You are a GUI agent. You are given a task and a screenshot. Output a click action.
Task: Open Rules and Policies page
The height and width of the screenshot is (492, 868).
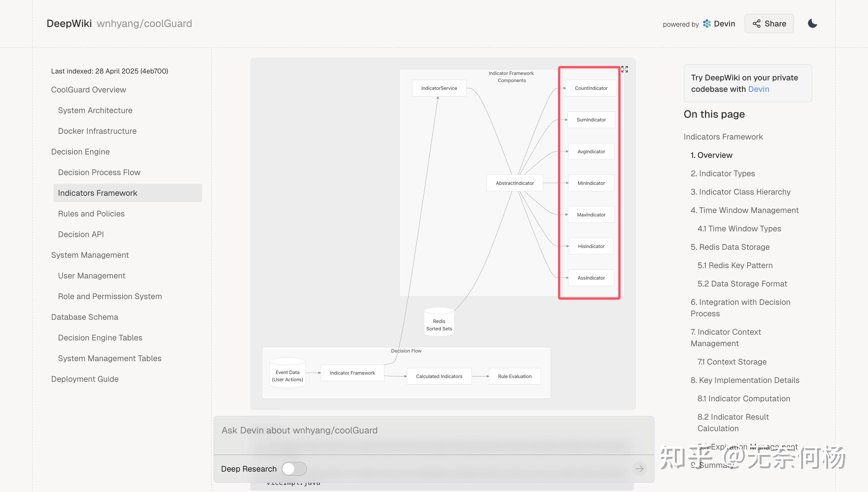(91, 214)
